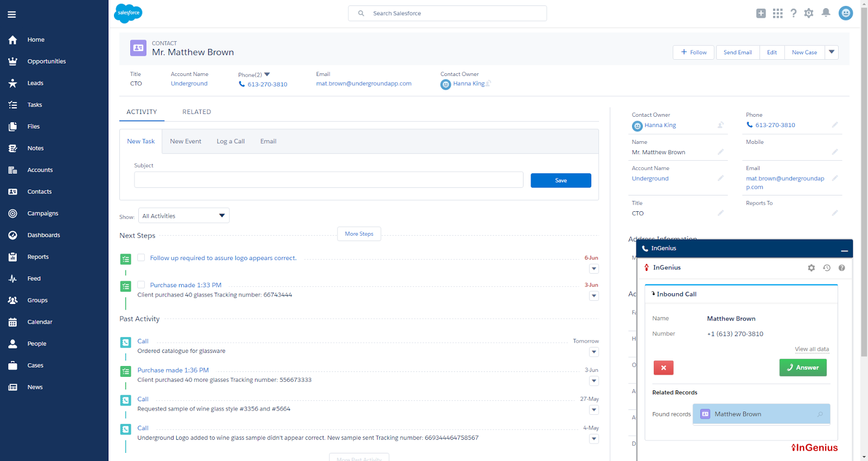Click the Home sidebar icon

click(13, 40)
